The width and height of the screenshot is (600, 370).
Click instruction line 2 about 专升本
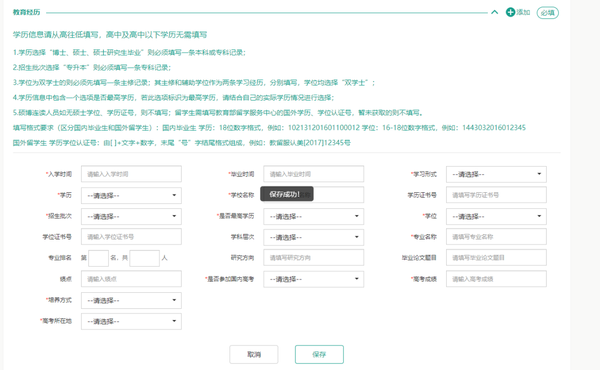pyautogui.click(x=92, y=67)
